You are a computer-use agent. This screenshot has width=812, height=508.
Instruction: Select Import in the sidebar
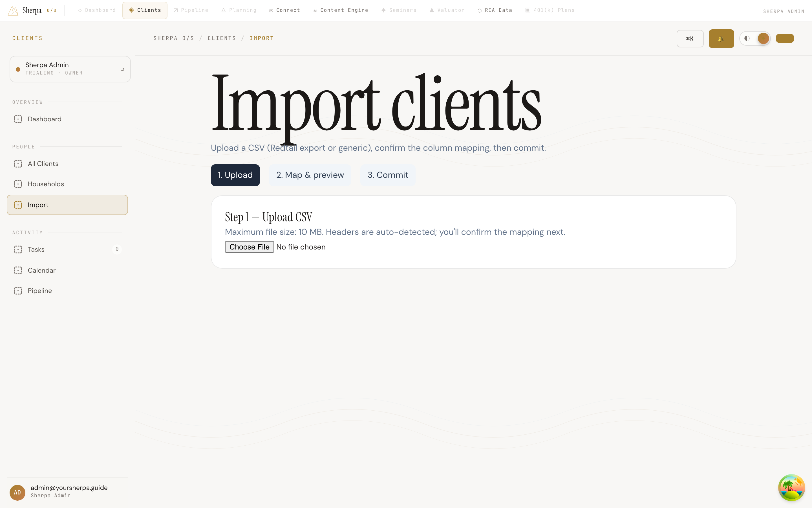[67, 205]
